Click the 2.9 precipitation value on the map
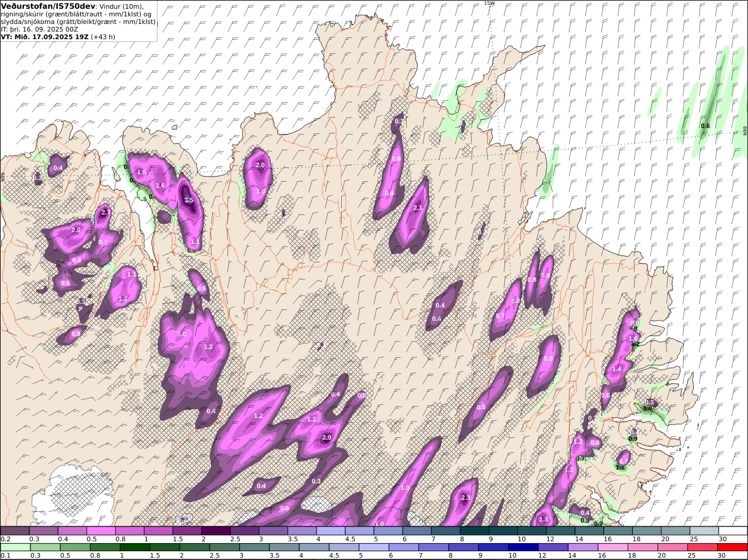Image resolution: width=748 pixels, height=560 pixels. point(327,437)
